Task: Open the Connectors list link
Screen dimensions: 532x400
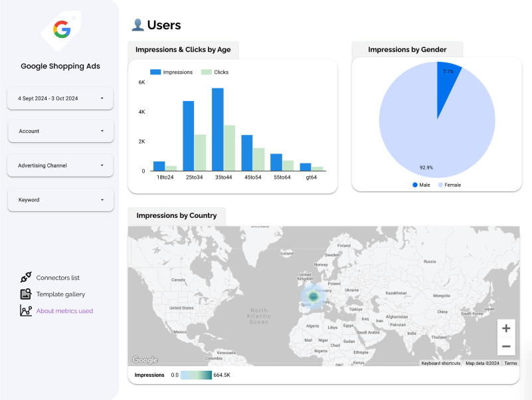Action: pos(58,278)
